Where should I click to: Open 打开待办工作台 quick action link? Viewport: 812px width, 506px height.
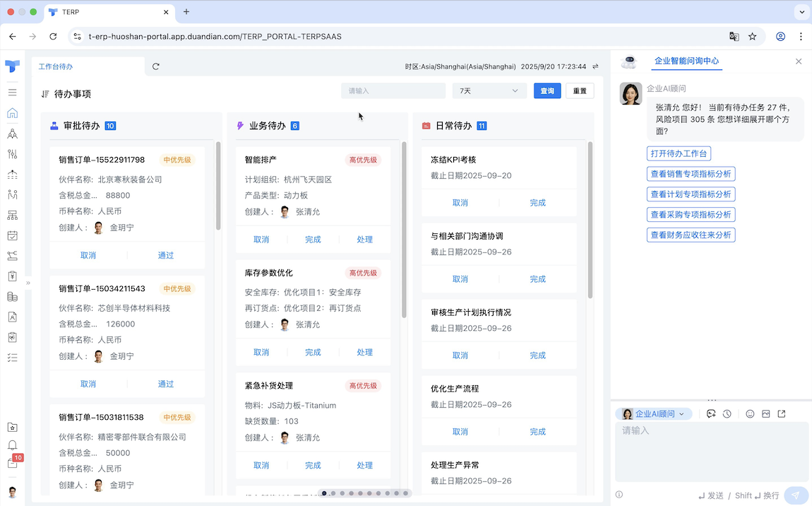coord(679,153)
